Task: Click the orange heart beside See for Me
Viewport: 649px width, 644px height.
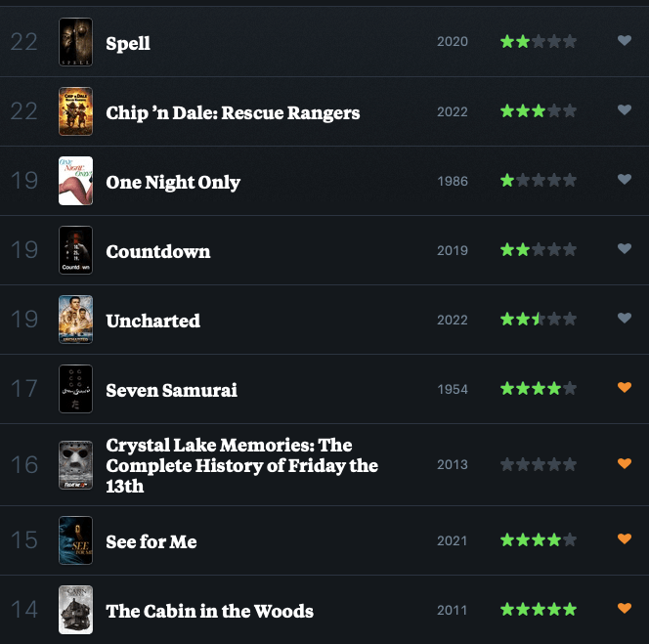Action: coord(625,538)
